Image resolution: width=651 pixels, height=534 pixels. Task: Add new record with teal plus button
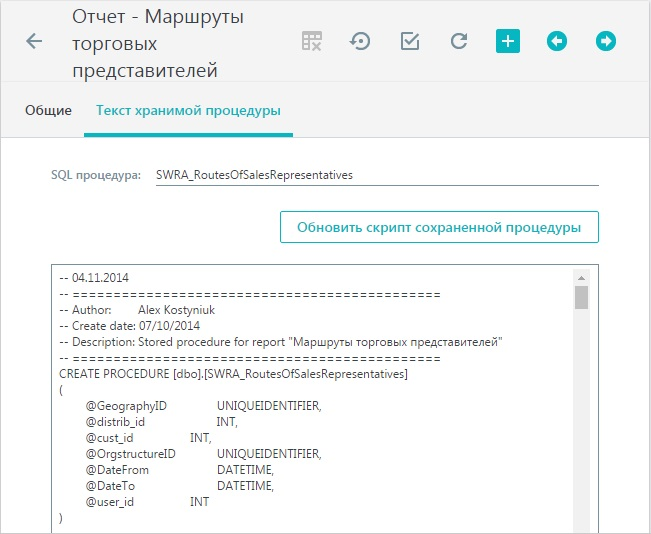coord(508,41)
